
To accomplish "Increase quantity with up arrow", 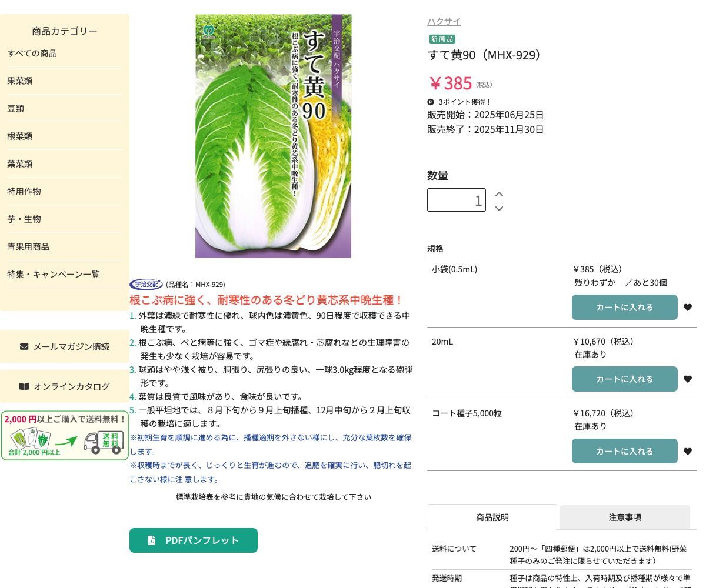I will coord(499,194).
